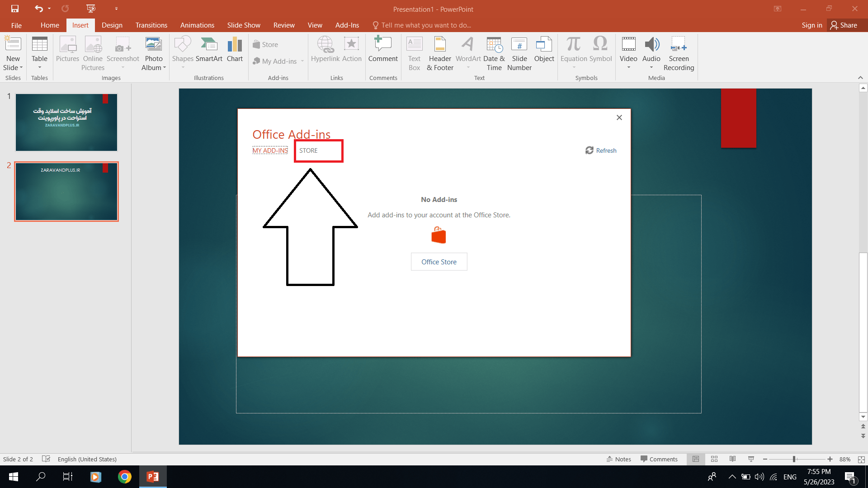This screenshot has width=868, height=488.
Task: Open the Windows Start menu
Action: point(14,477)
